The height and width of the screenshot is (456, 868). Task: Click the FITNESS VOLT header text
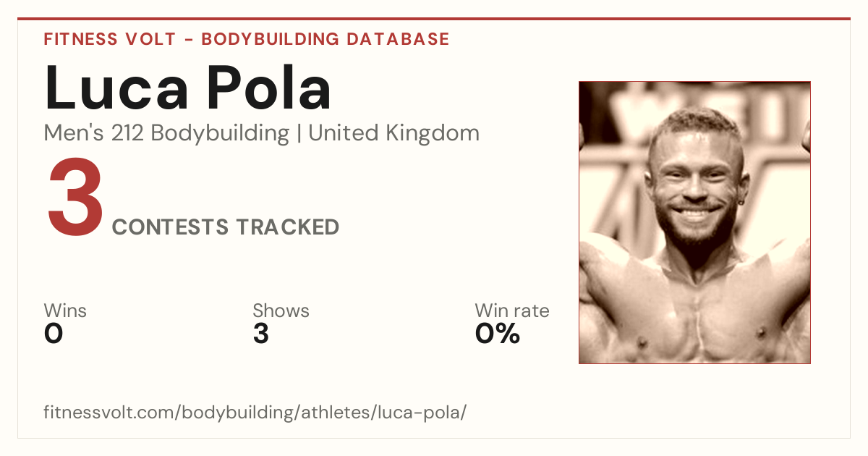point(110,39)
